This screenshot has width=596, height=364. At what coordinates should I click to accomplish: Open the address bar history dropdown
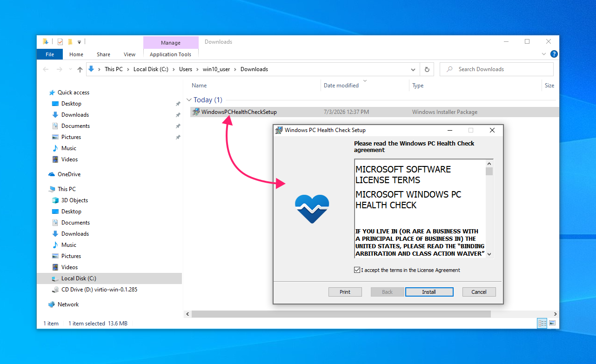coord(413,69)
